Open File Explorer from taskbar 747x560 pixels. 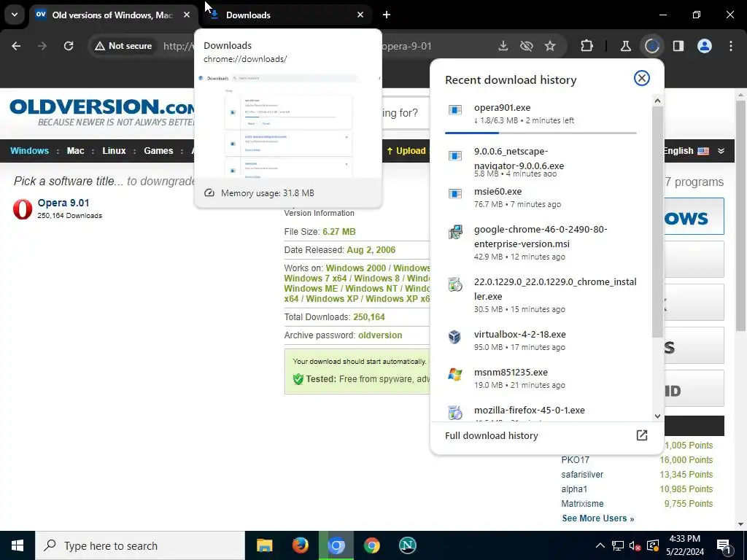click(264, 545)
